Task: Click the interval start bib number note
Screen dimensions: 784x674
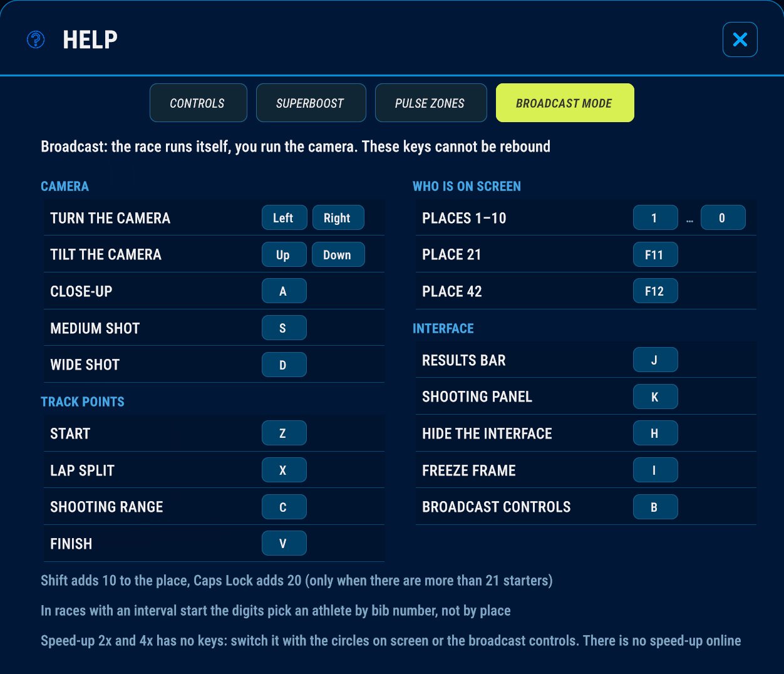Action: click(276, 611)
